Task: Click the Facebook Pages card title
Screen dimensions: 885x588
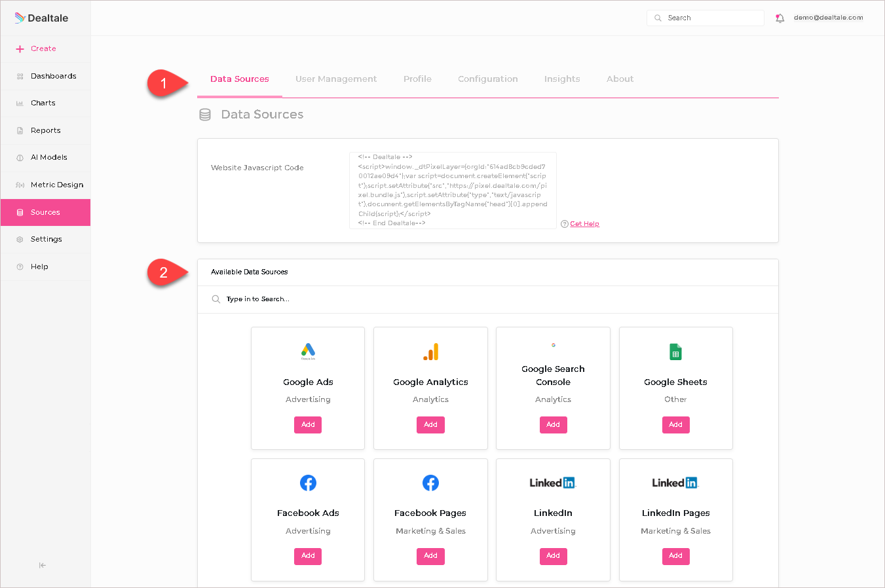Action: point(430,513)
